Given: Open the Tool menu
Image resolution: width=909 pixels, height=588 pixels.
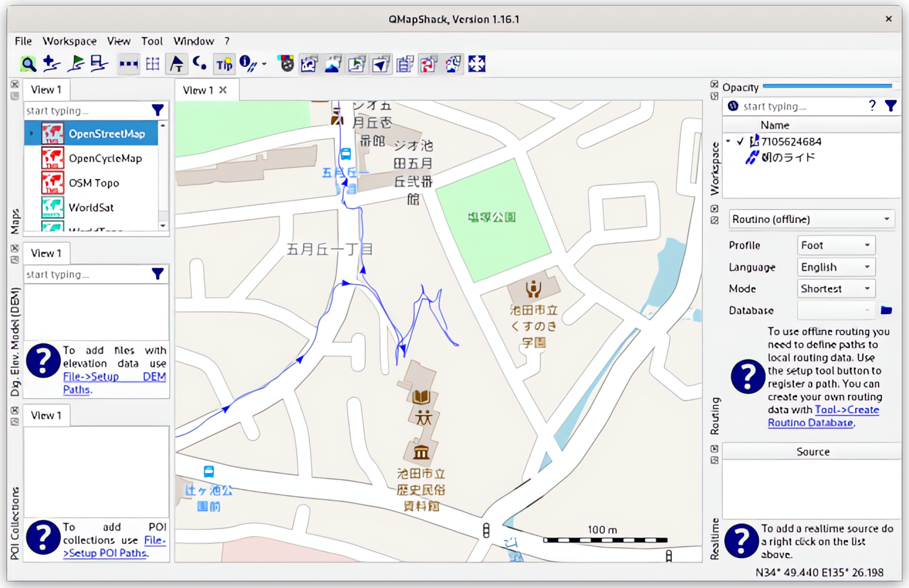Looking at the screenshot, I should tap(152, 41).
